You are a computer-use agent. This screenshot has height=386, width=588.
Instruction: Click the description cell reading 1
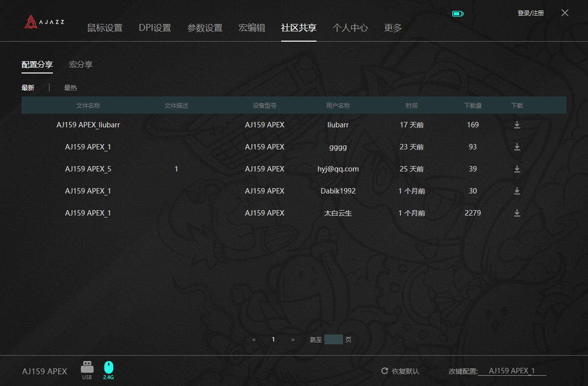176,169
